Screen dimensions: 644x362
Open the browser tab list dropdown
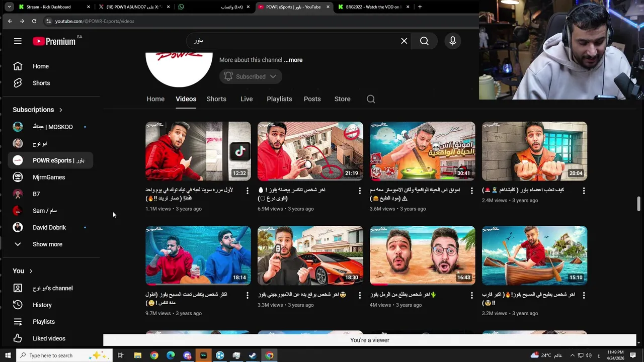click(x=9, y=7)
